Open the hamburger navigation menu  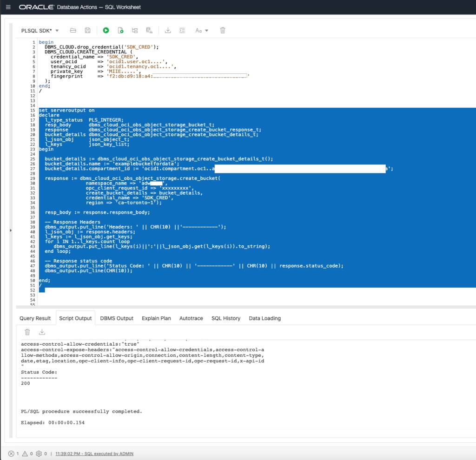coord(8,7)
